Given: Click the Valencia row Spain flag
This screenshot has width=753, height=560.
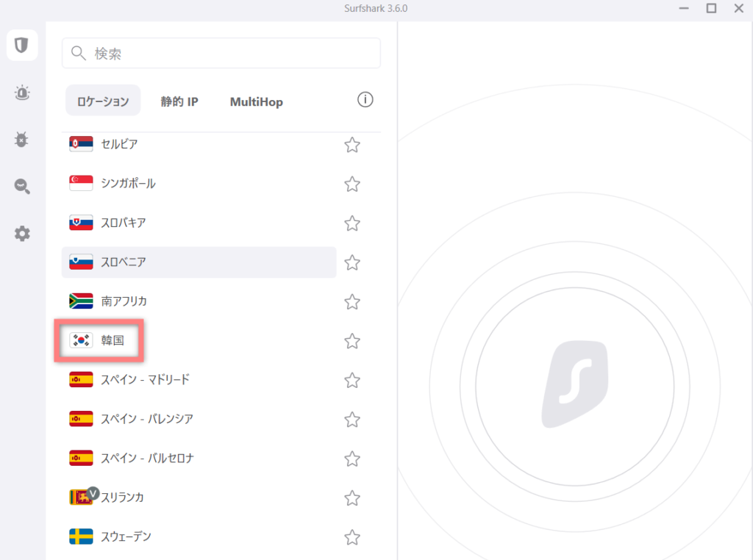Looking at the screenshot, I should pos(81,419).
